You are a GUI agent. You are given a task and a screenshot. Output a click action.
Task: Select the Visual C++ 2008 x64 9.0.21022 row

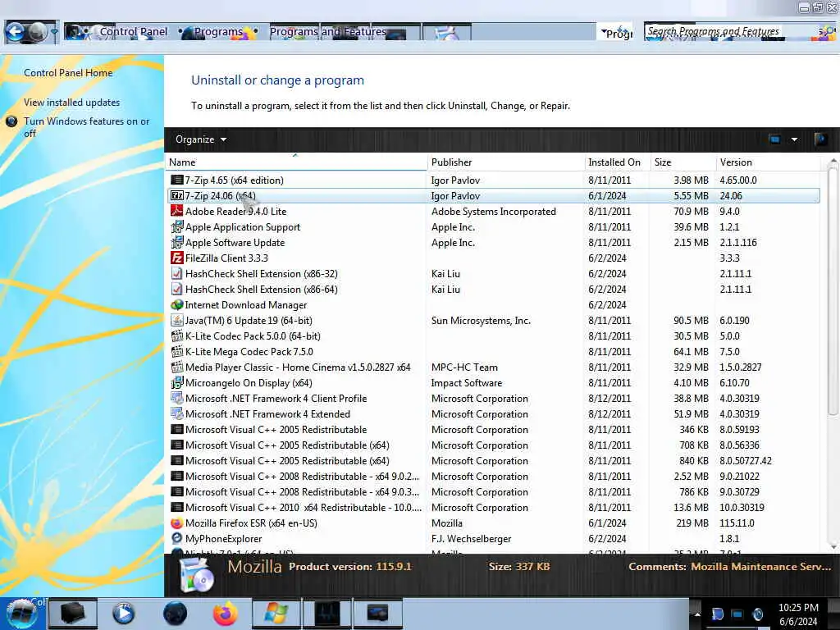tap(493, 477)
